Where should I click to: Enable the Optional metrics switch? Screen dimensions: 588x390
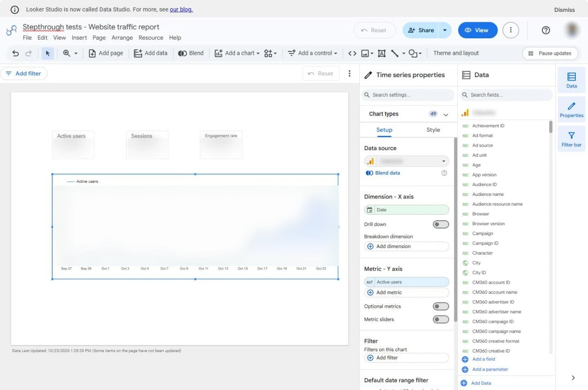click(x=441, y=306)
